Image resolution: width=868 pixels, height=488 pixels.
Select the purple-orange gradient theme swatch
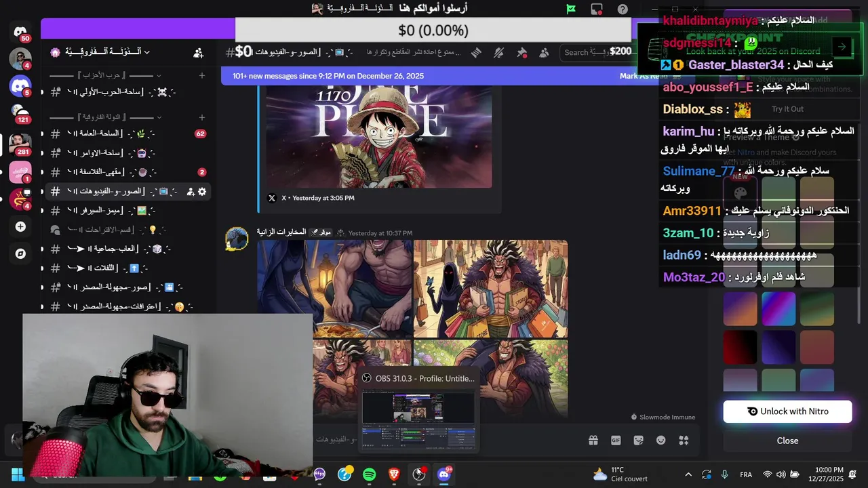740,308
